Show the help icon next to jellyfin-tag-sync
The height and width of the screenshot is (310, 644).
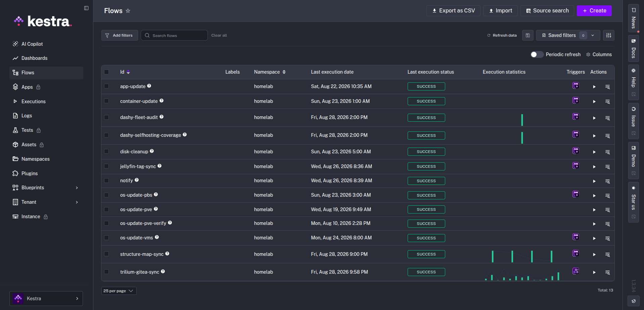pos(159,166)
